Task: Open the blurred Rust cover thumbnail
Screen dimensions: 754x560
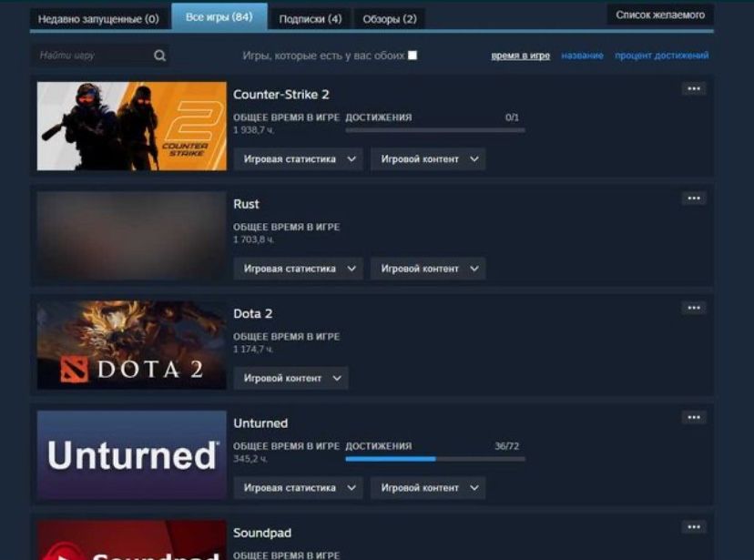Action: [132, 236]
